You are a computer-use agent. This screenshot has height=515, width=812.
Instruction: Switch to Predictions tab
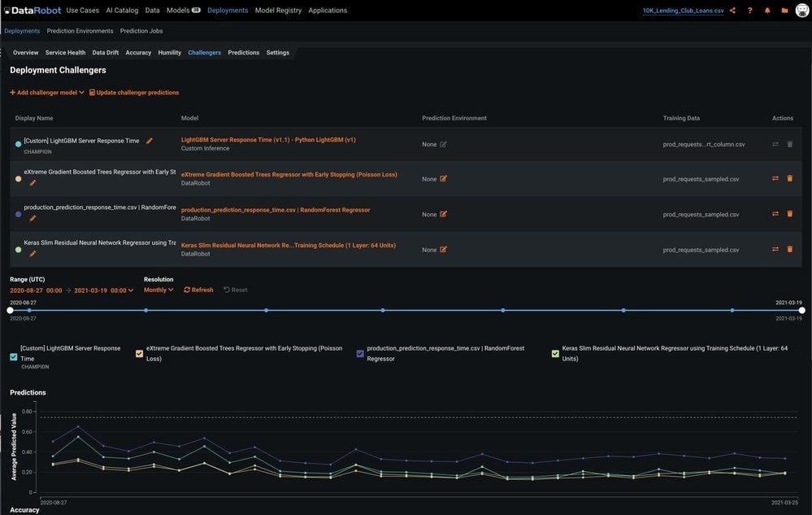click(x=243, y=53)
